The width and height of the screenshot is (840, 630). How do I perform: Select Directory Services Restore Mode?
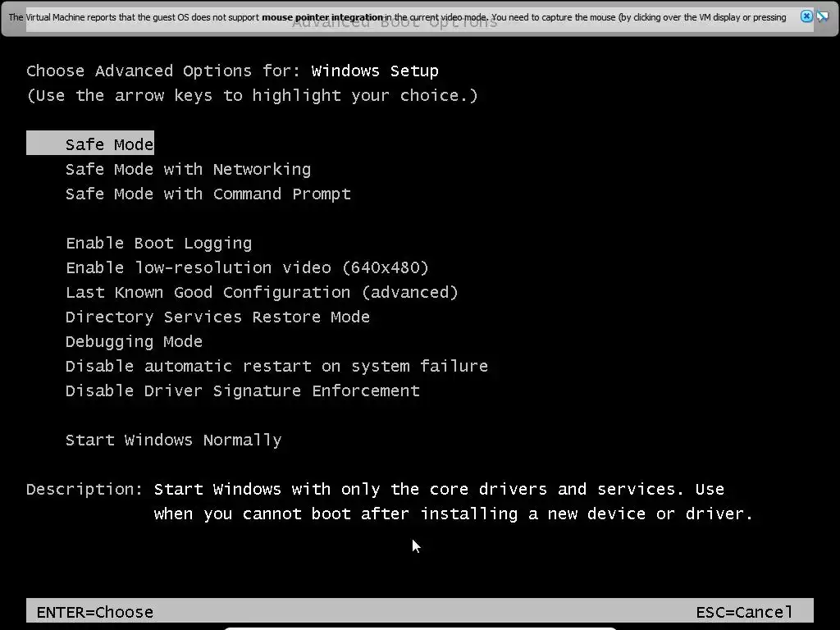(217, 317)
